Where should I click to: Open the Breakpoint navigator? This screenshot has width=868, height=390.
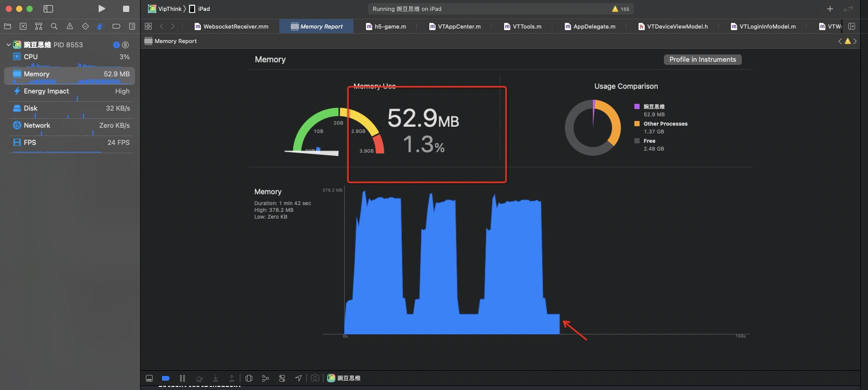116,26
